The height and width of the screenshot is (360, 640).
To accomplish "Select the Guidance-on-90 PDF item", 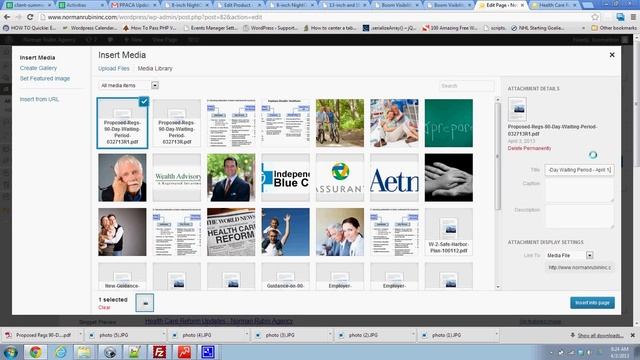I will (x=285, y=276).
